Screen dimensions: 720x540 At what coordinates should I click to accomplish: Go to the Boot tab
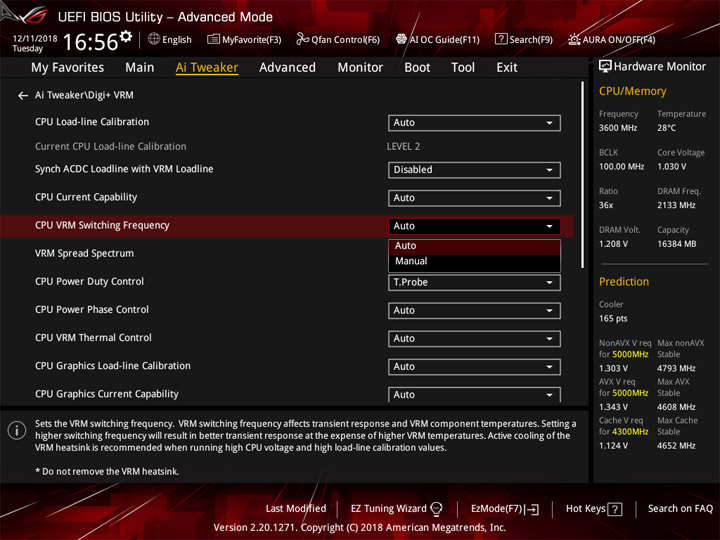click(x=417, y=68)
